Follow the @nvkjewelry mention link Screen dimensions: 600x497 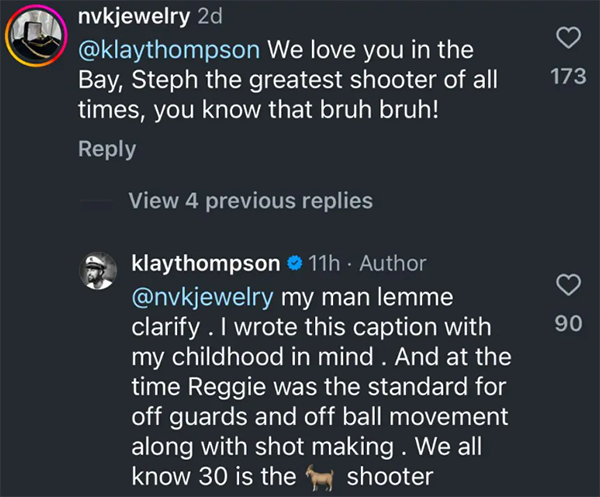tap(203, 297)
